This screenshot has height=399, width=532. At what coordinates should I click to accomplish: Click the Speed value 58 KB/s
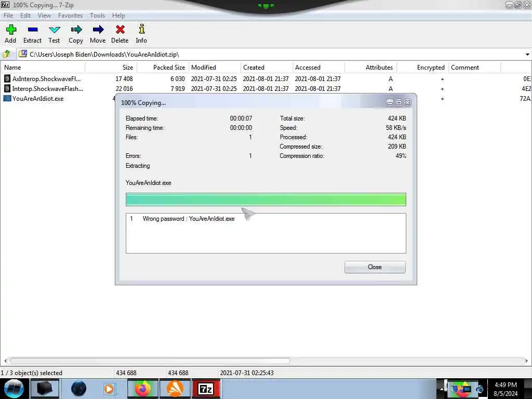click(396, 128)
